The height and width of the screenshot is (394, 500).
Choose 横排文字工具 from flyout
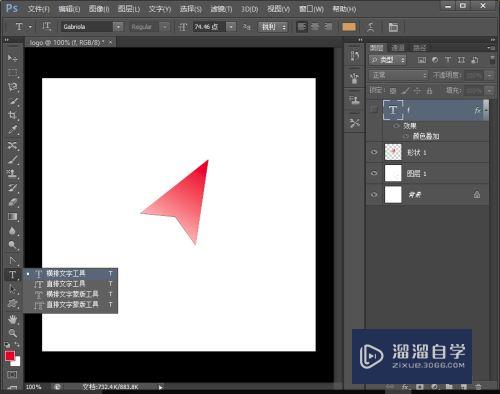[70, 274]
